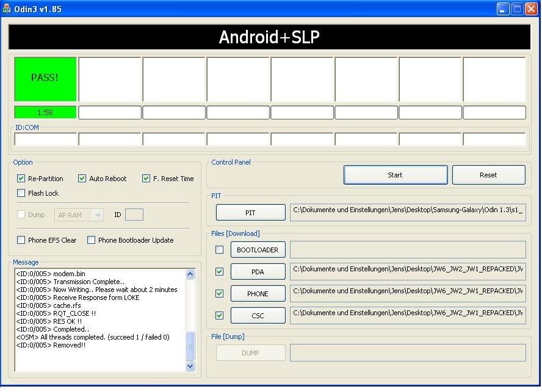
Task: Click 'All threads completed' log line
Action: pos(93,337)
